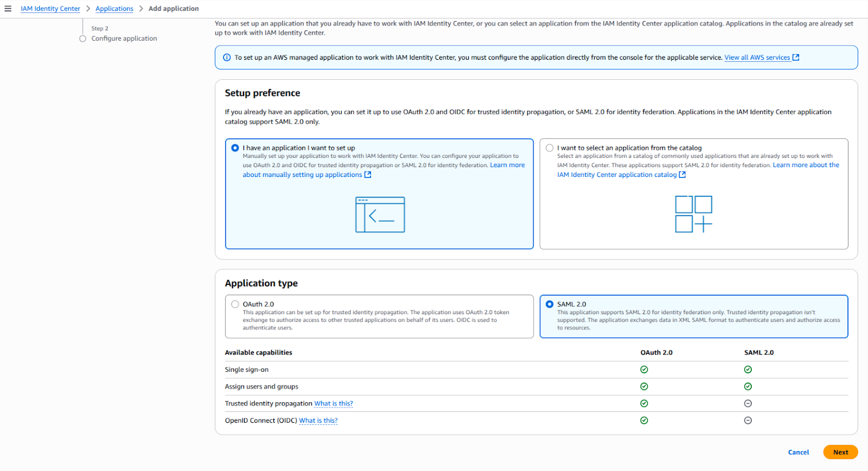Select 'I want to select an application from the catalog'

tap(550, 148)
